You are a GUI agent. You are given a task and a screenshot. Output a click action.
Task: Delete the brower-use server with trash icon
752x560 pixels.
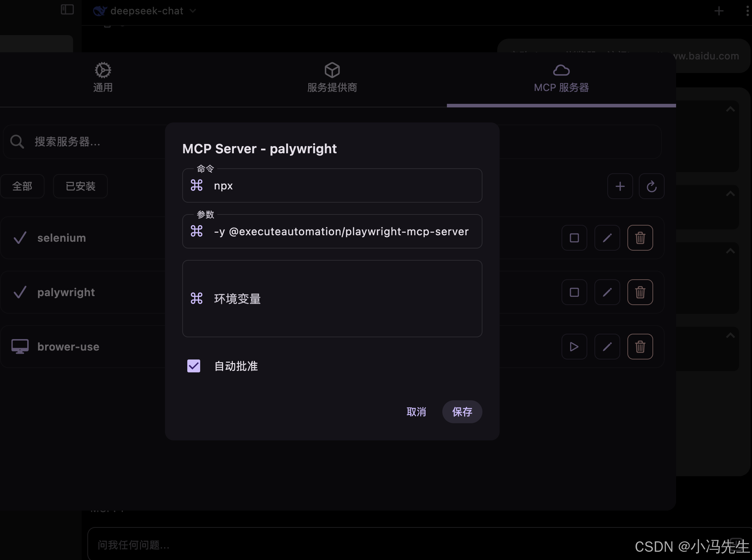click(x=640, y=347)
